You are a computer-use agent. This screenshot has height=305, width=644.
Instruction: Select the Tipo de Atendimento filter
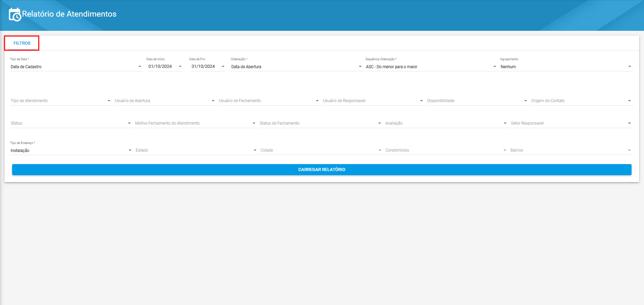(61, 101)
